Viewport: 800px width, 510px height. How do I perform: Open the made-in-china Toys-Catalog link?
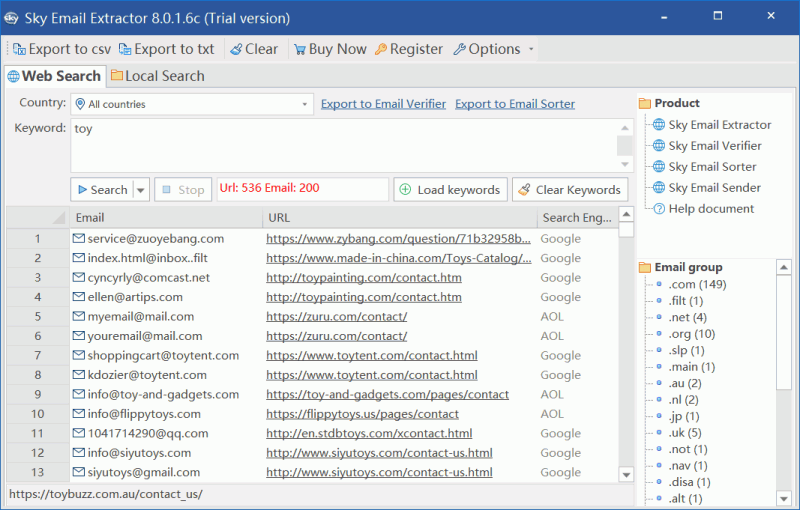[x=398, y=258]
